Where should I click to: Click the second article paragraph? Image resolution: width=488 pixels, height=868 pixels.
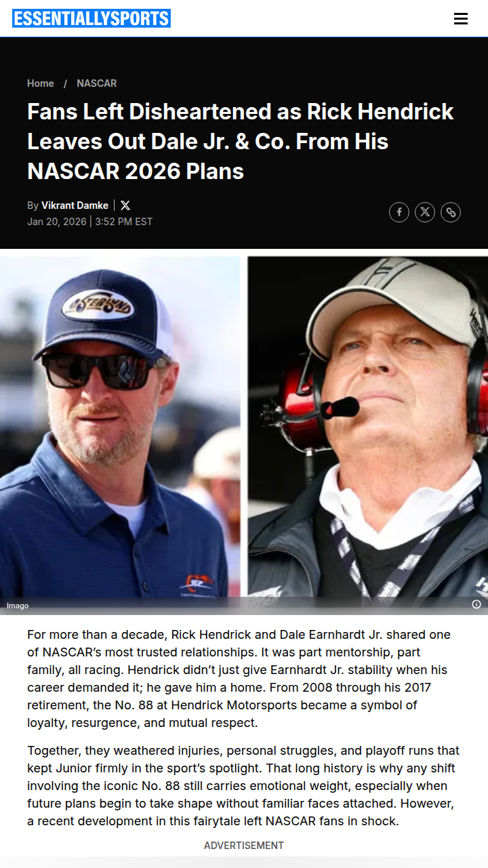pos(243,786)
